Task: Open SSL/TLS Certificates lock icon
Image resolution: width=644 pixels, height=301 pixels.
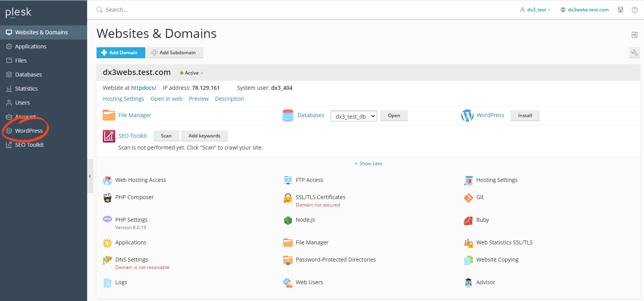Action: (288, 198)
